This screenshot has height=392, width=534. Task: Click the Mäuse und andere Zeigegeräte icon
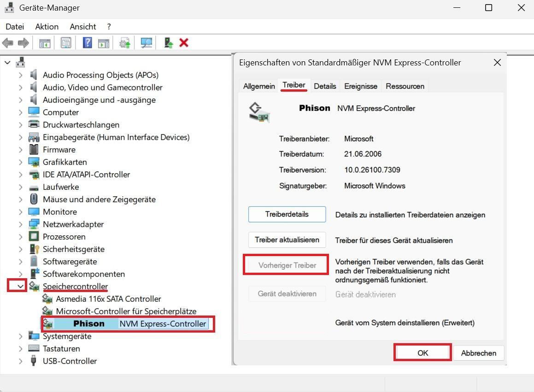(34, 199)
